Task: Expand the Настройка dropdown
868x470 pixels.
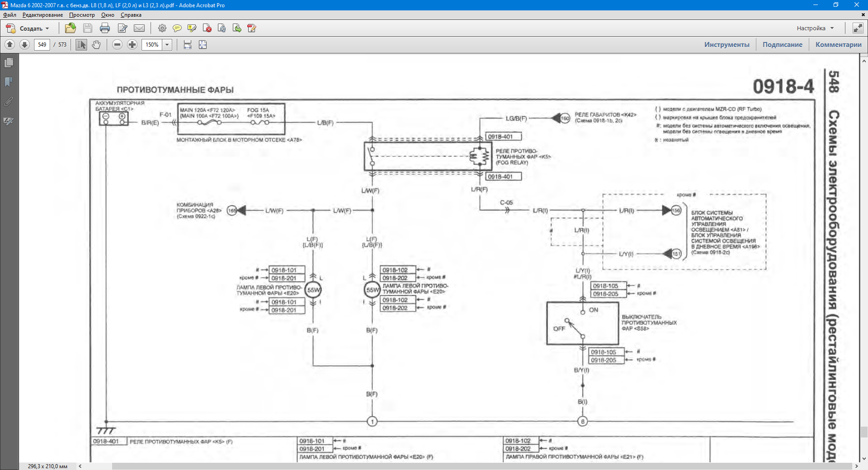Action: pos(832,28)
